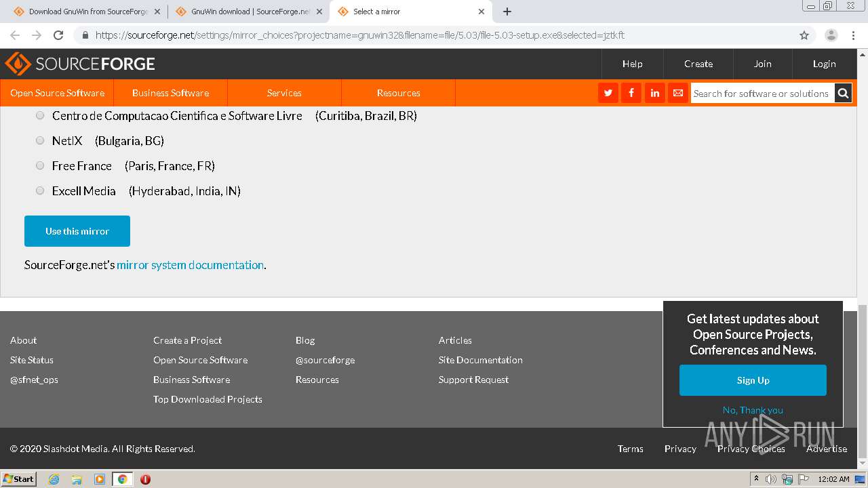Dismiss popup with No, Thank you
This screenshot has width=868, height=488.
pyautogui.click(x=753, y=410)
